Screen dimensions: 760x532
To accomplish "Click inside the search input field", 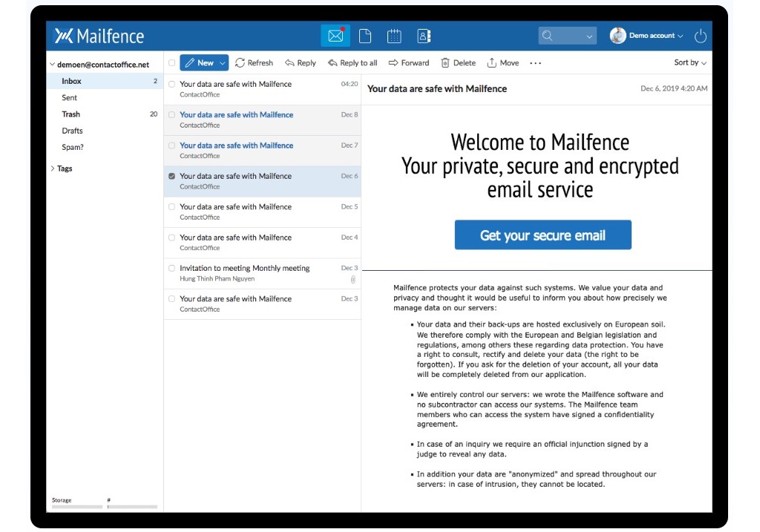I will [568, 36].
